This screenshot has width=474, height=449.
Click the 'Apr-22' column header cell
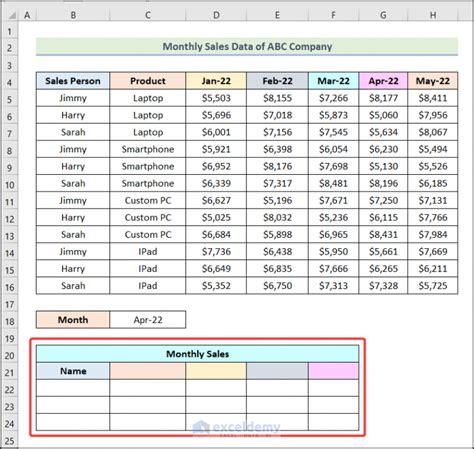click(383, 81)
